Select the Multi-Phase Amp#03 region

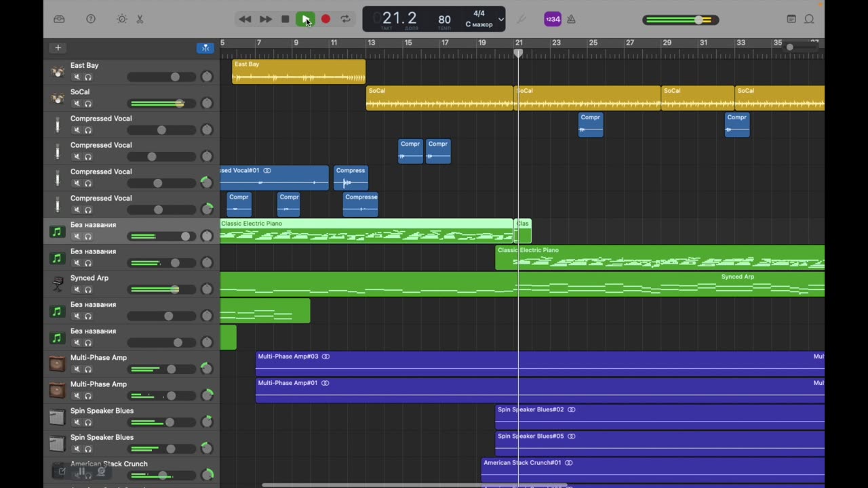click(x=540, y=363)
